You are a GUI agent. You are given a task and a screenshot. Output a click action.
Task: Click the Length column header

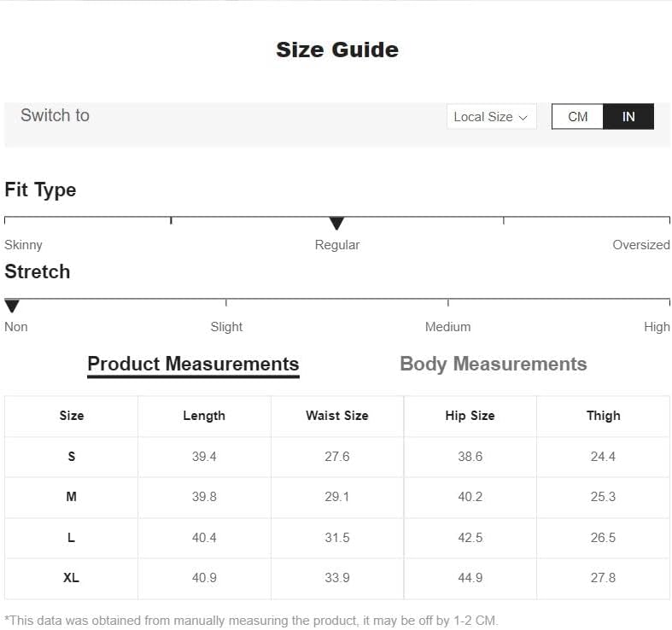(204, 416)
